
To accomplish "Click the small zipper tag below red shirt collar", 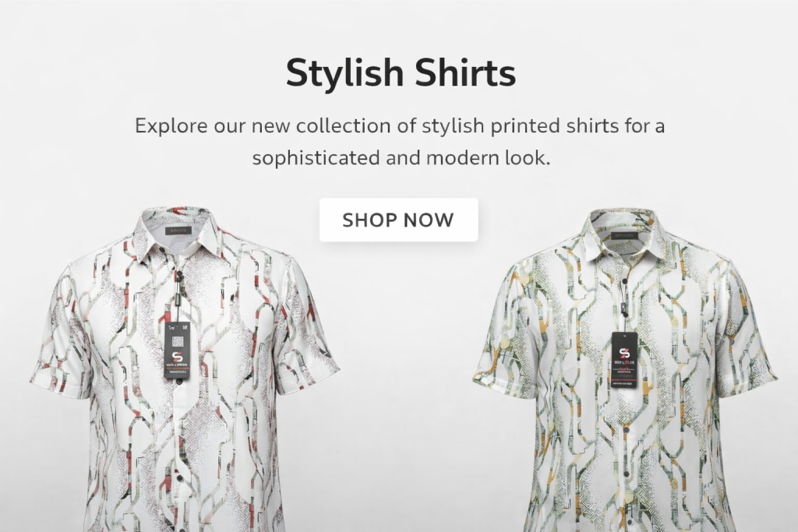I will coord(178,295).
